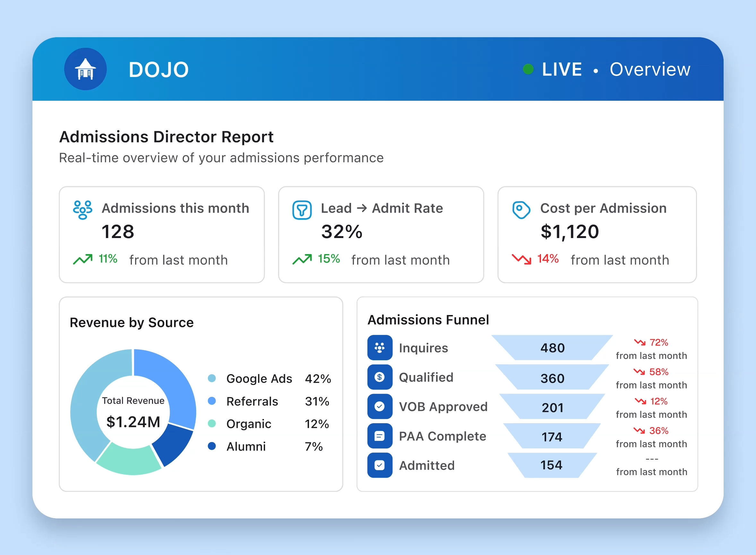756x555 pixels.
Task: Select the Admissions this month card value 128
Action: pos(118,232)
